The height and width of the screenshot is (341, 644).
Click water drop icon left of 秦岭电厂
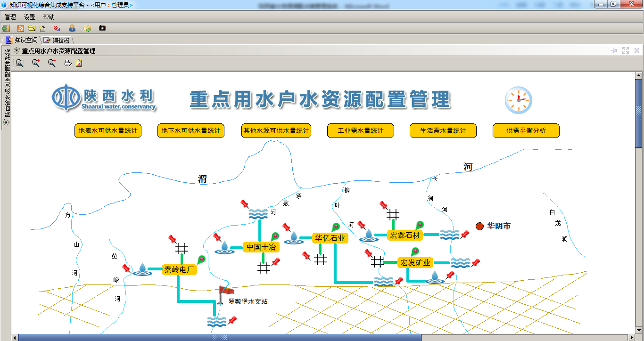(142, 269)
